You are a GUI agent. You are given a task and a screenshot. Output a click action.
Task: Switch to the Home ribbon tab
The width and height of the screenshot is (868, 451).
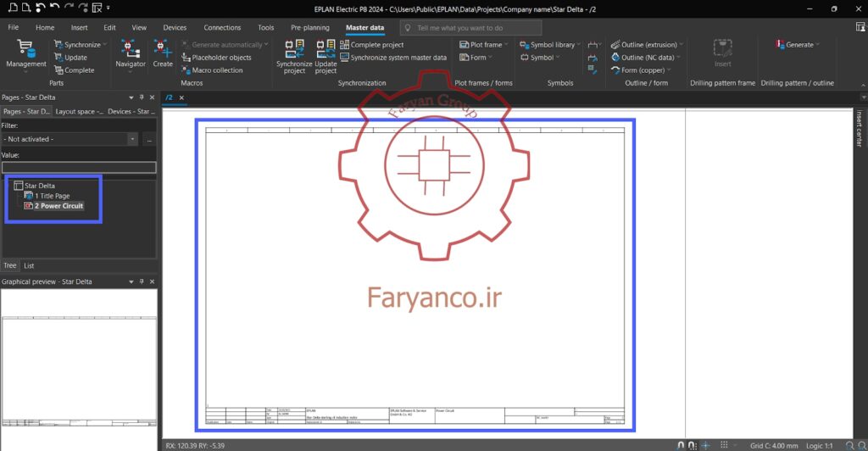tap(45, 28)
